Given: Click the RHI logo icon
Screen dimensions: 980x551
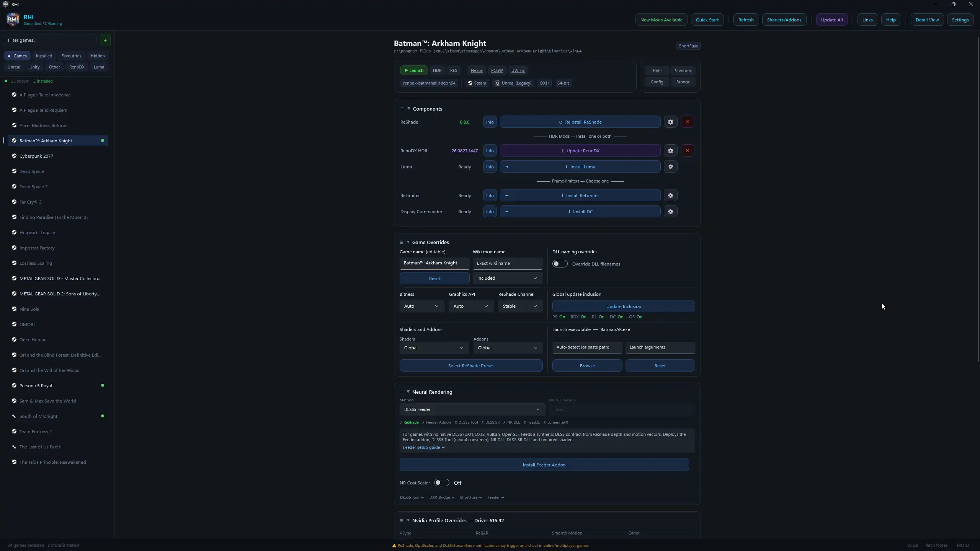Looking at the screenshot, I should click(x=13, y=19).
